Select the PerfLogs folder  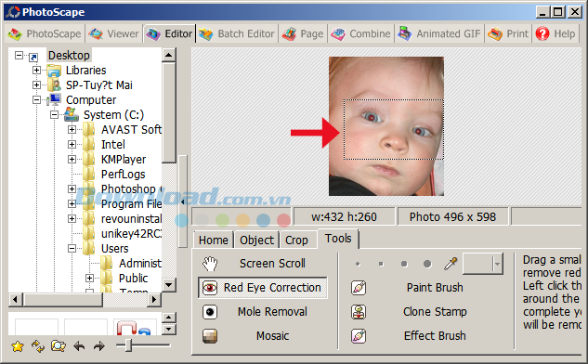pos(123,174)
